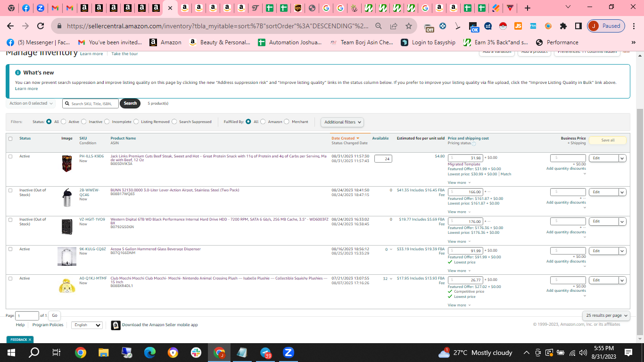Choose Fulfilled By Merchant radio
This screenshot has height=362, width=644.
[x=287, y=122]
